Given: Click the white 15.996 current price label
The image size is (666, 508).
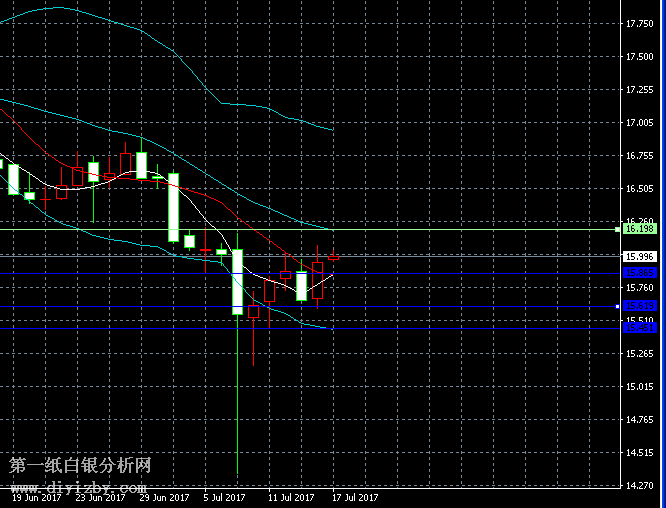Looking at the screenshot, I should (x=639, y=256).
